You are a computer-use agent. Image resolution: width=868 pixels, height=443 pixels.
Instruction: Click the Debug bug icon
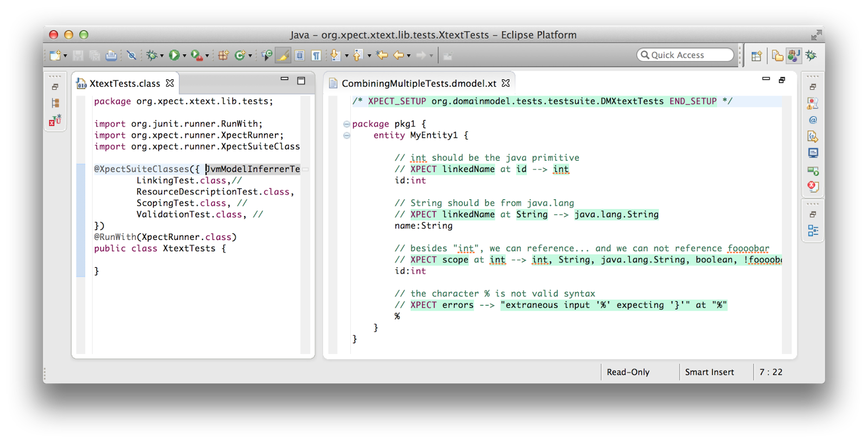[152, 55]
